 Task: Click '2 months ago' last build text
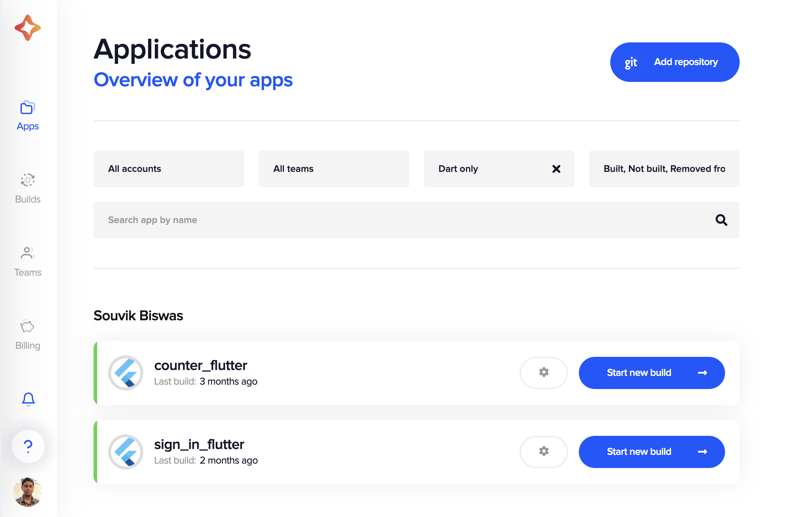(229, 460)
